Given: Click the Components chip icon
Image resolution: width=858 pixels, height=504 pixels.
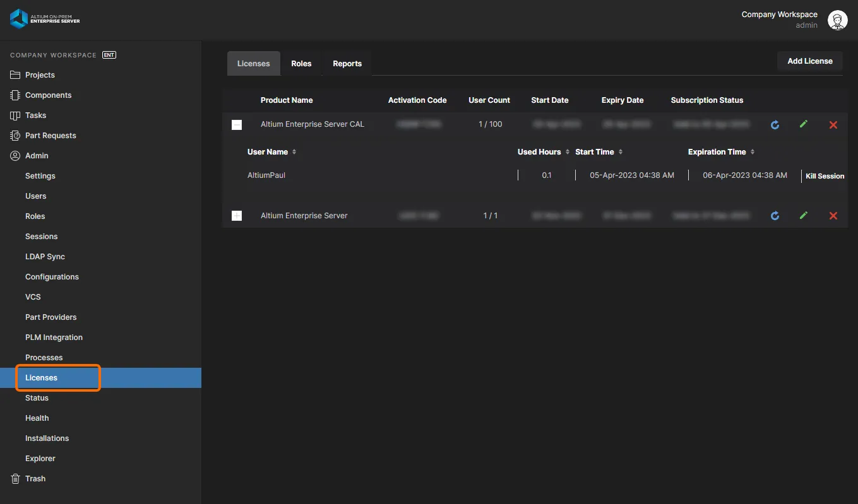Looking at the screenshot, I should point(15,95).
